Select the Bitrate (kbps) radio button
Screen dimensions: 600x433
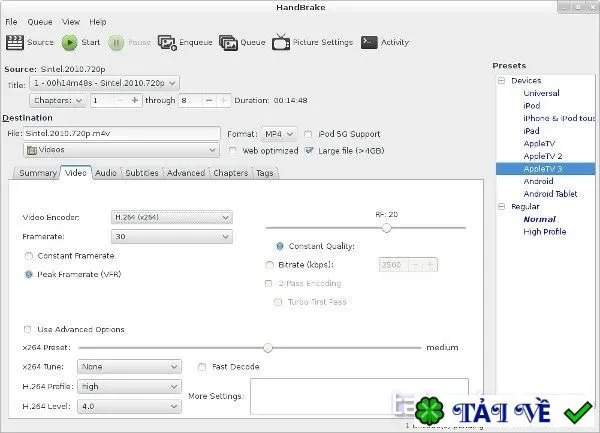coord(270,265)
